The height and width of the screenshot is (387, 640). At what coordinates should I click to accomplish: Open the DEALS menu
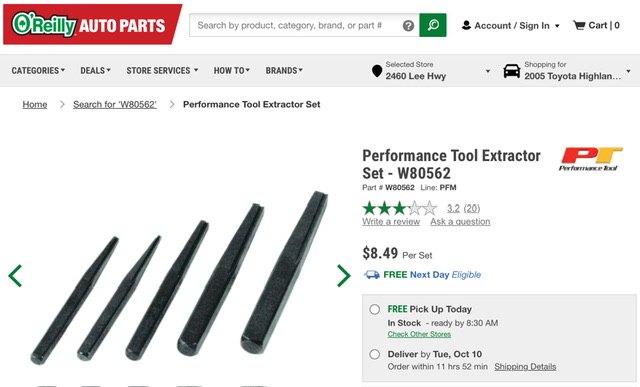(x=96, y=71)
